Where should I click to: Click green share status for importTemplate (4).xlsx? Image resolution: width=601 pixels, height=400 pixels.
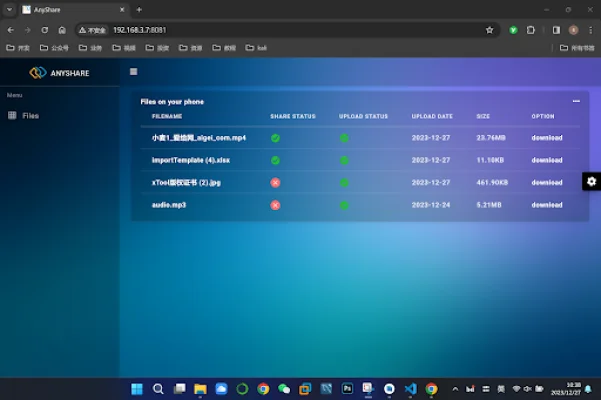point(275,160)
